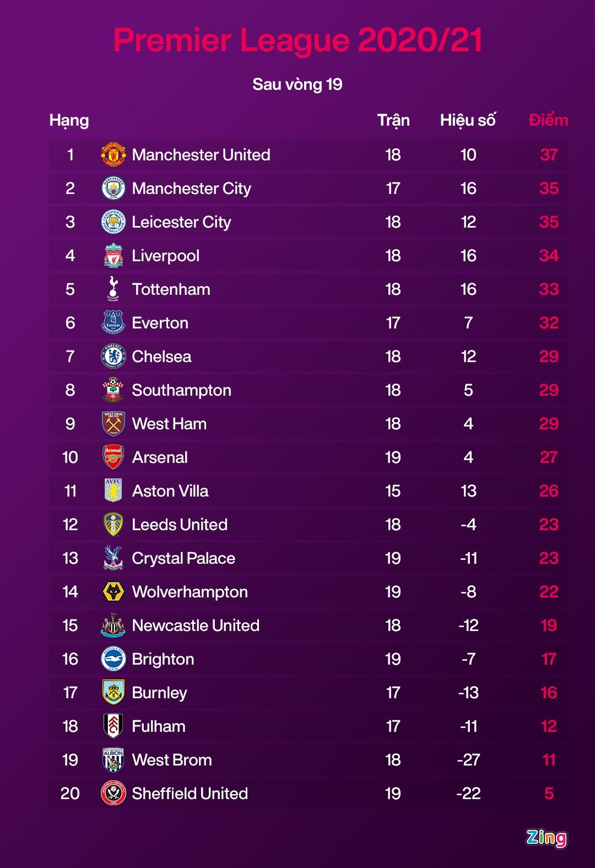This screenshot has height=868, width=595.
Task: Click the Leicester City team name
Action: tap(181, 222)
